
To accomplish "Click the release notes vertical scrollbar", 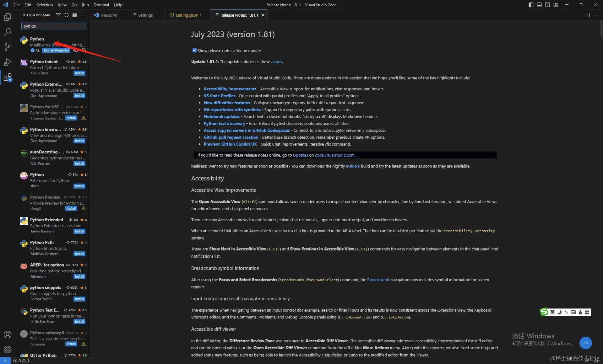I will pyautogui.click(x=601, y=28).
